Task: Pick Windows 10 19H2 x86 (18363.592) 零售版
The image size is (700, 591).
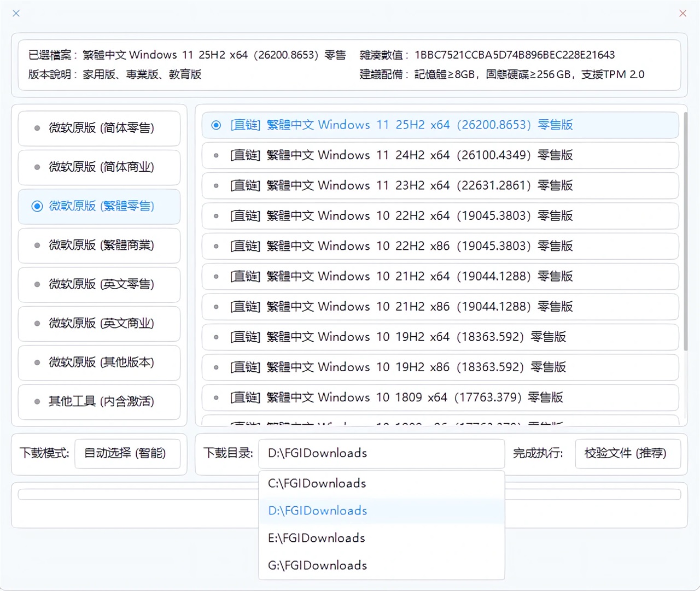Action: pos(440,367)
